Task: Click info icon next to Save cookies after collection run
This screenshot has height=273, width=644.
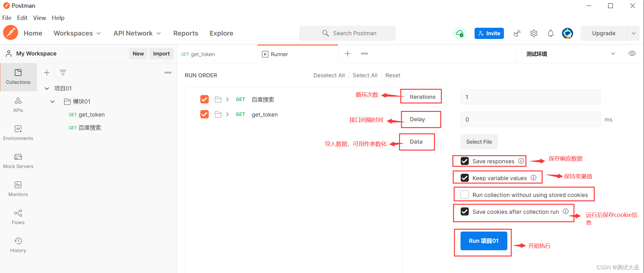Action: tap(566, 211)
